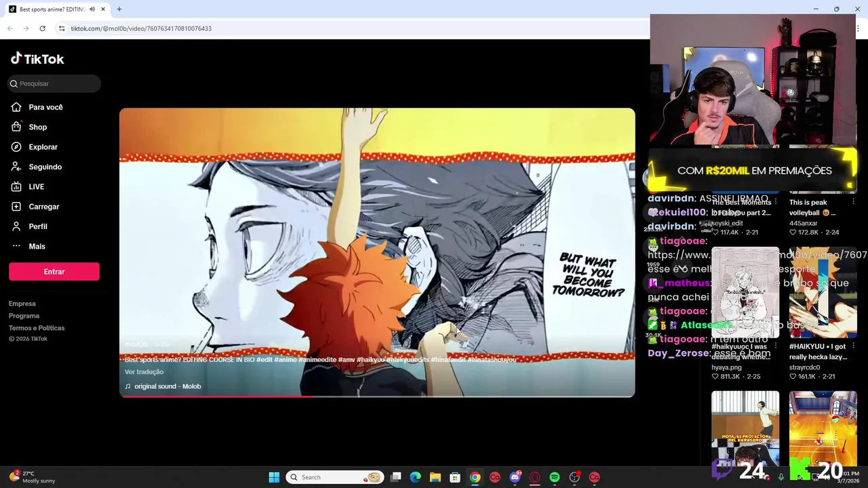The height and width of the screenshot is (488, 868).
Task: Click the Windows taskbar Search box
Action: pos(335,477)
